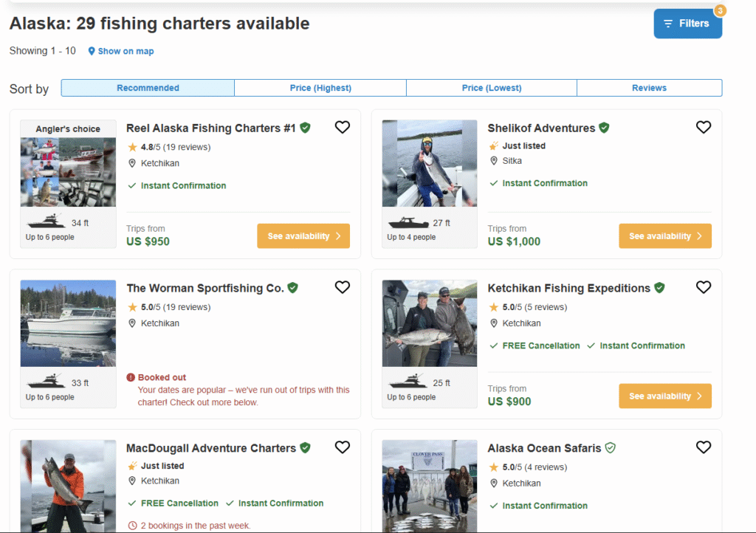Sort listings by Reviews
The height and width of the screenshot is (533, 756).
[650, 88]
